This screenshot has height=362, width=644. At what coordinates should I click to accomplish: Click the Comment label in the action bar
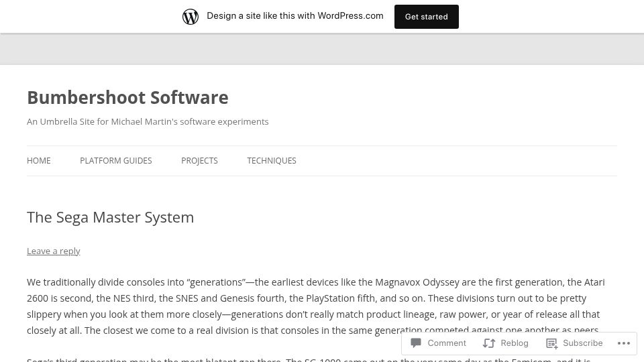point(447,343)
